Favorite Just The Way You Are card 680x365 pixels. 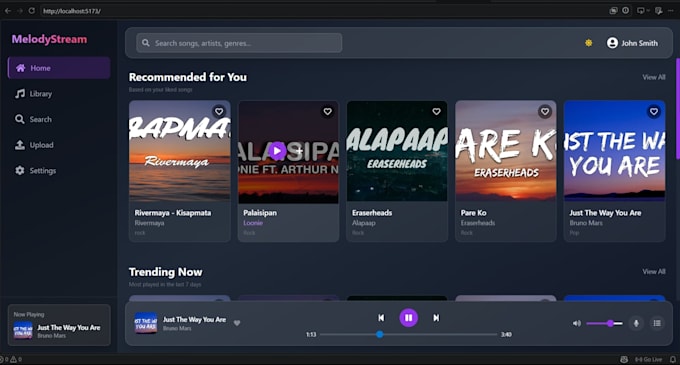654,111
